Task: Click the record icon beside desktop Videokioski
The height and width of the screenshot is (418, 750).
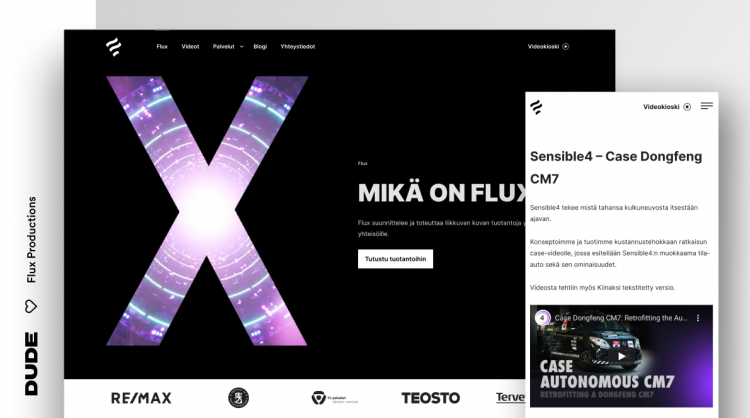Action: coord(565,46)
